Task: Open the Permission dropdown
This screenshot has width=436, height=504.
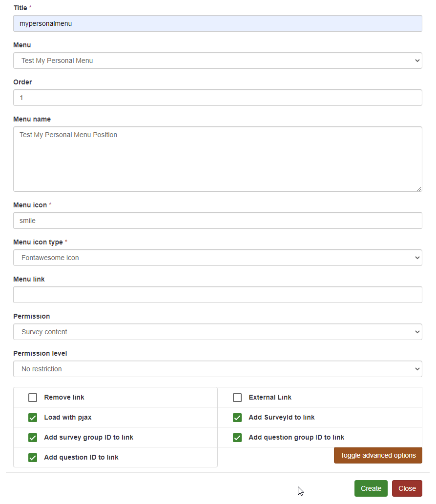Action: 217,332
